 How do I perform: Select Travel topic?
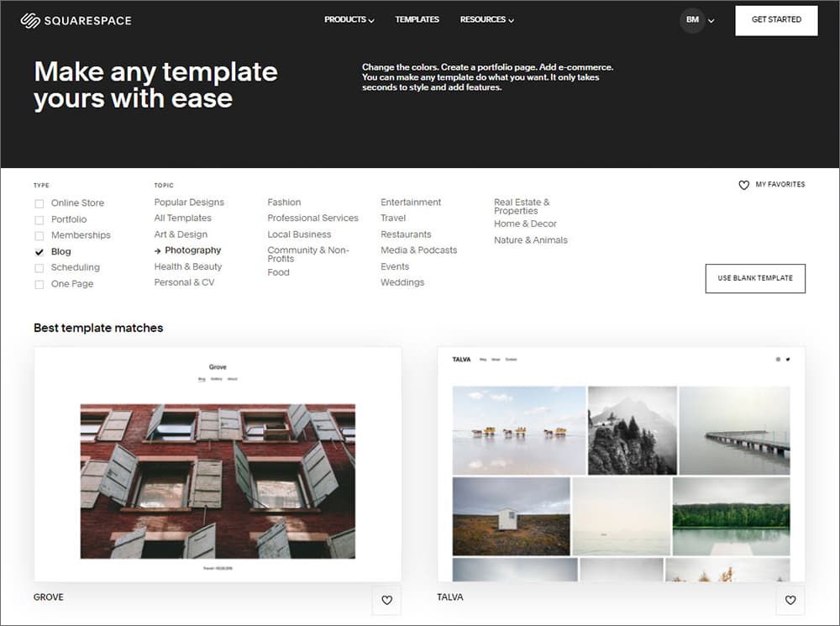[x=393, y=218]
